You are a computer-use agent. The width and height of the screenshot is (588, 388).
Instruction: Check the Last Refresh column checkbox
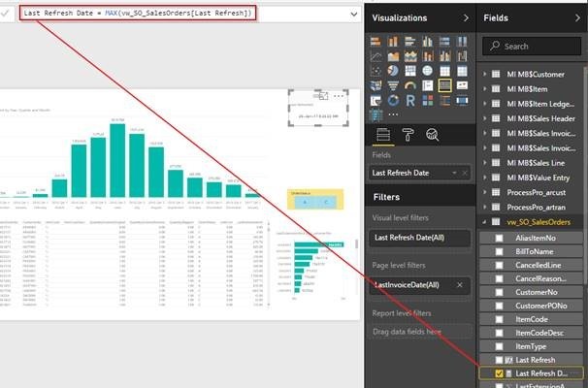click(499, 360)
